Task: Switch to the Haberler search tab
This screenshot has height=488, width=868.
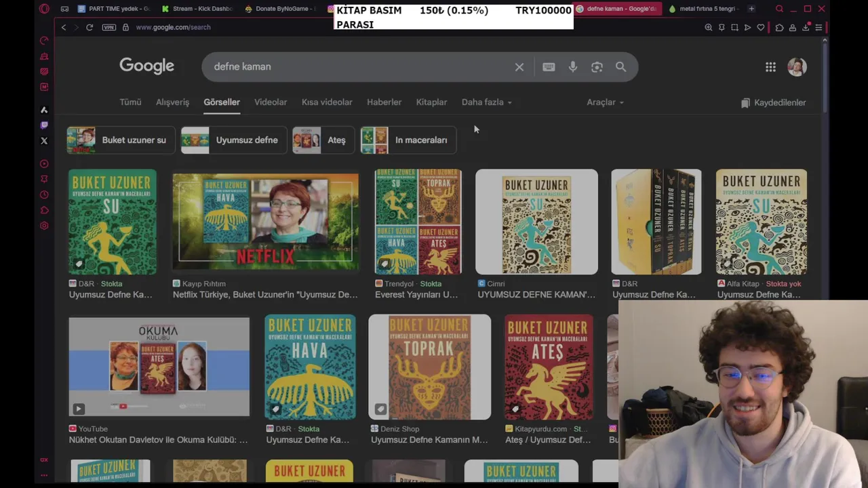Action: (x=384, y=102)
